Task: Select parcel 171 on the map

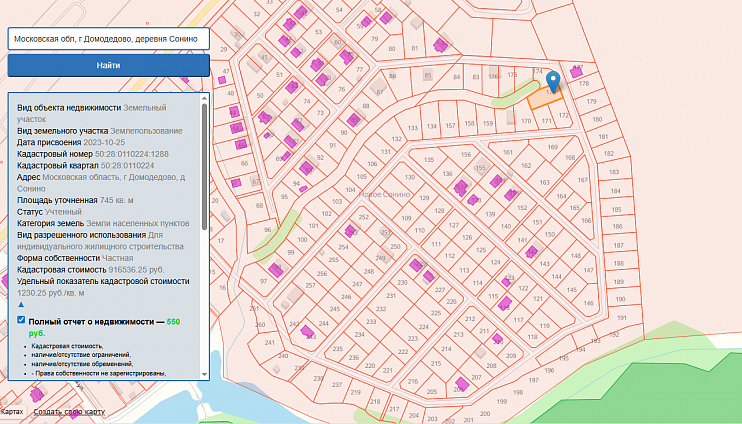Action: tap(547, 121)
